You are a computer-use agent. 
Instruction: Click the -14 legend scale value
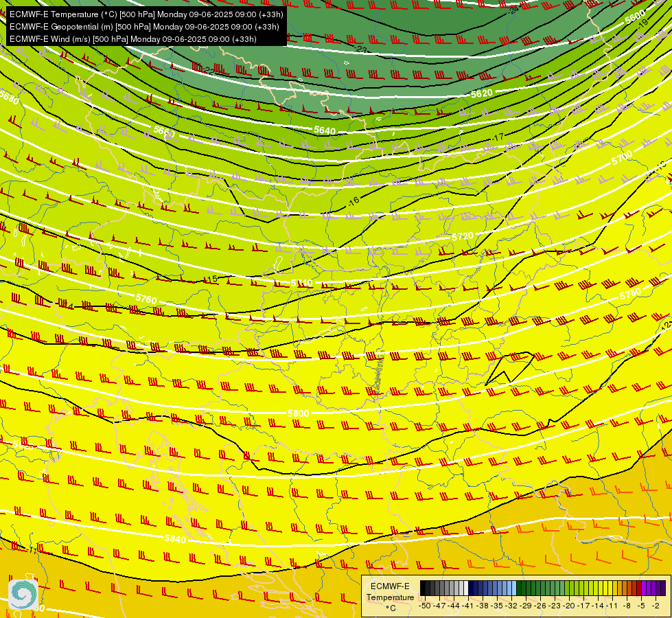598,606
